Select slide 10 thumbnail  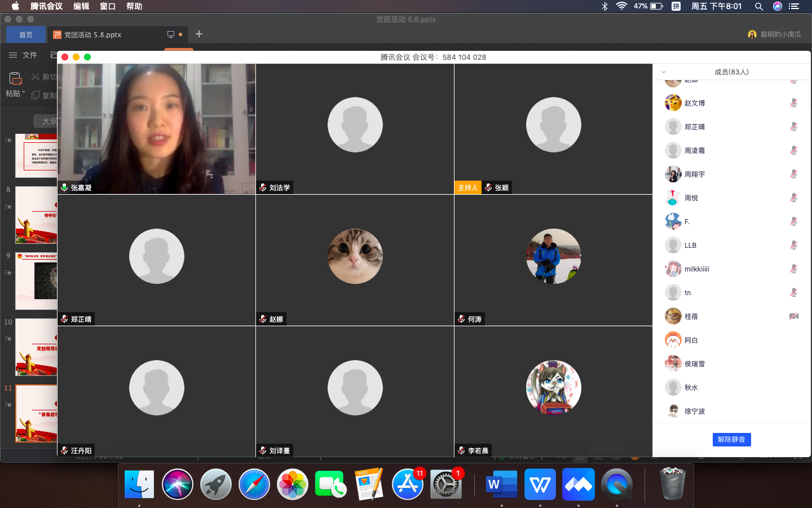(x=37, y=347)
